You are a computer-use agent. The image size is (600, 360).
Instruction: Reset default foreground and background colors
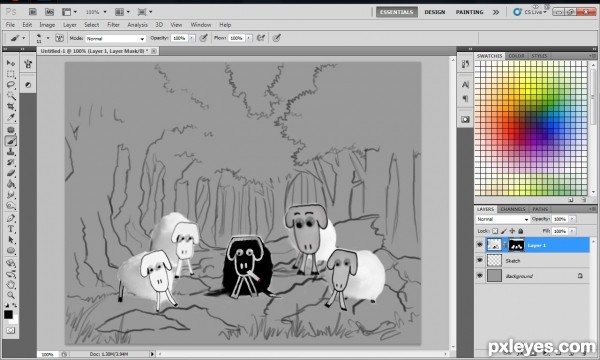click(7, 305)
